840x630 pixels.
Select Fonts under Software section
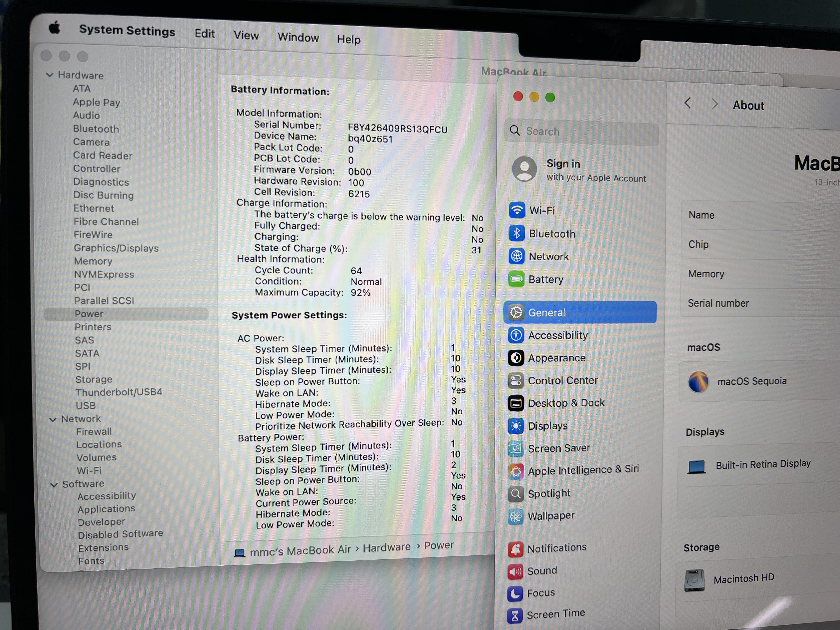tap(91, 561)
